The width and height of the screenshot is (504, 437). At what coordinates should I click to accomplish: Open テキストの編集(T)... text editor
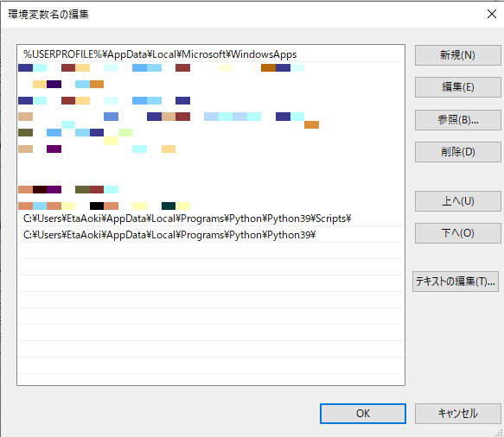pyautogui.click(x=456, y=282)
